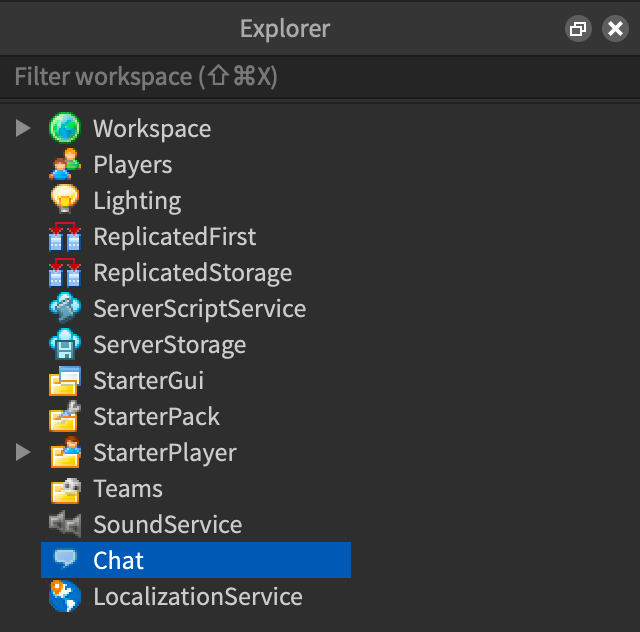Click the highlighted Chat row label
The height and width of the screenshot is (632, 640).
point(119,561)
